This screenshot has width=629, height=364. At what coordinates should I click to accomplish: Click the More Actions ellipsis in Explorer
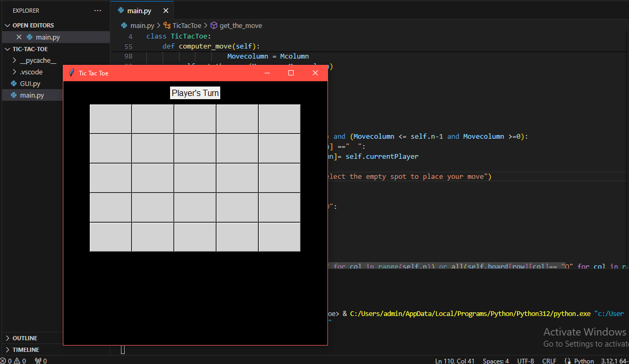pos(98,10)
